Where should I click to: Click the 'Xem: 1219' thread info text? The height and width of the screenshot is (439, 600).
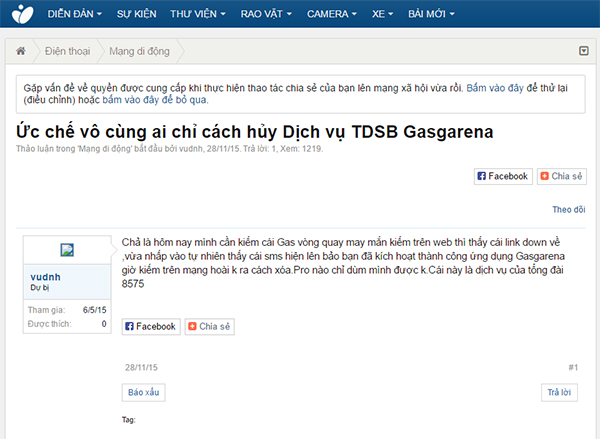[301, 149]
